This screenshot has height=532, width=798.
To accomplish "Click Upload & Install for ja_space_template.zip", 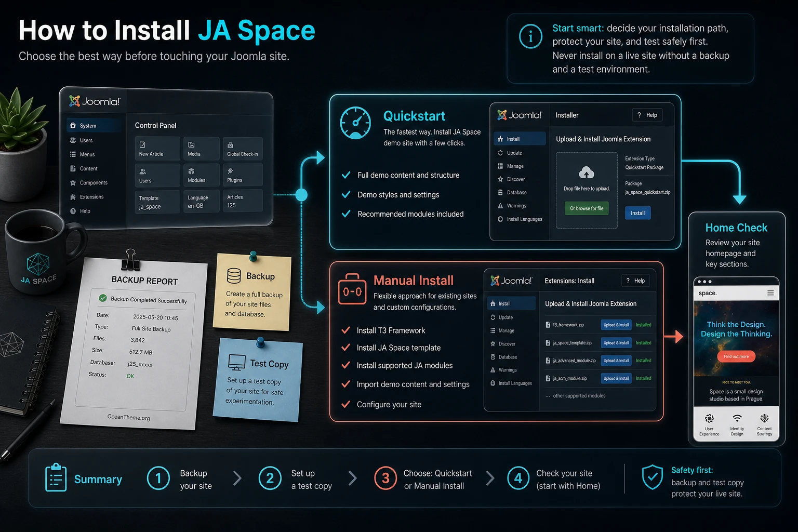I will pyautogui.click(x=616, y=342).
